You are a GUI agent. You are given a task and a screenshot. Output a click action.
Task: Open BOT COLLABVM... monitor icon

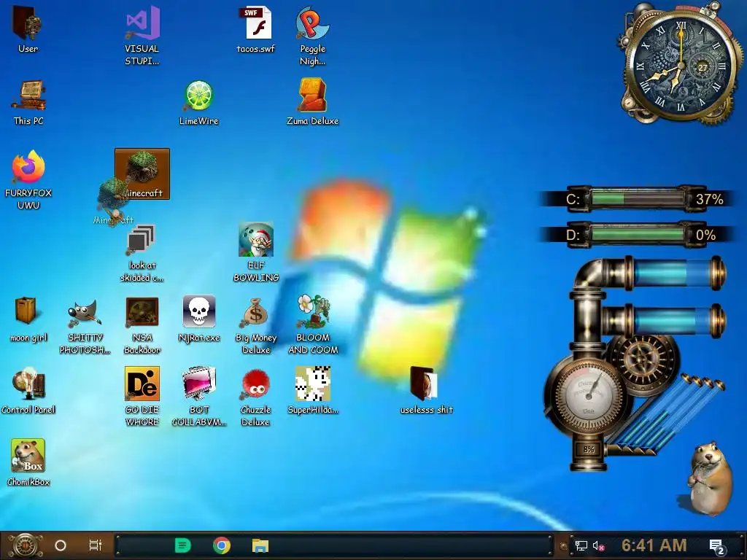[x=198, y=396]
